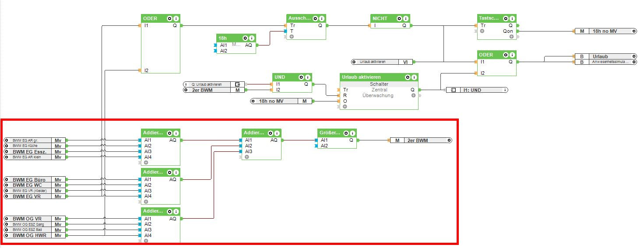The width and height of the screenshot is (644, 248).
Task: Open gear settings of Aussch... block
Action: click(315, 18)
